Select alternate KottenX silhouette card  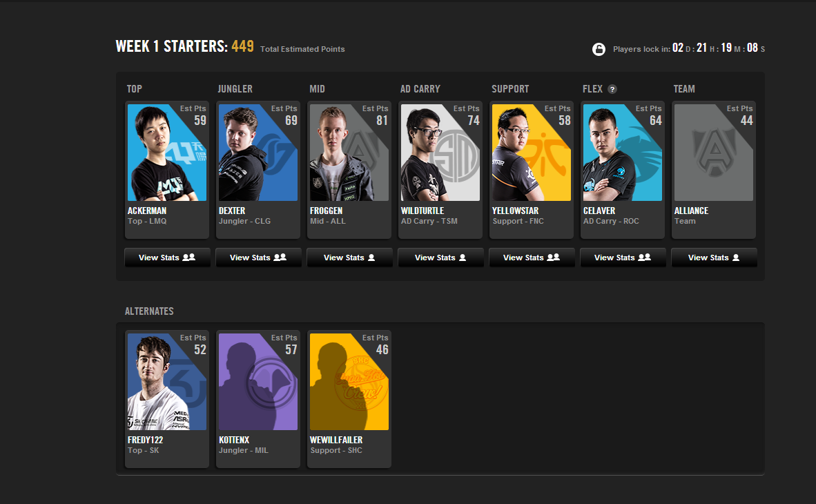(258, 399)
